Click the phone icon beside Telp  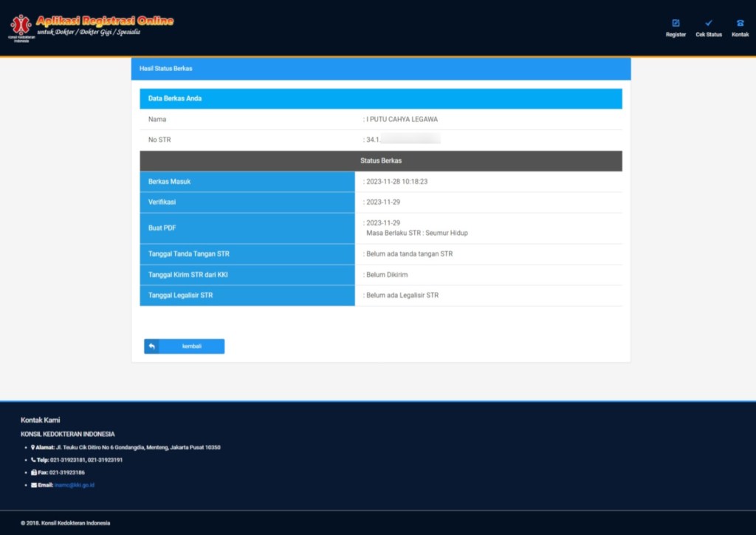click(32, 460)
